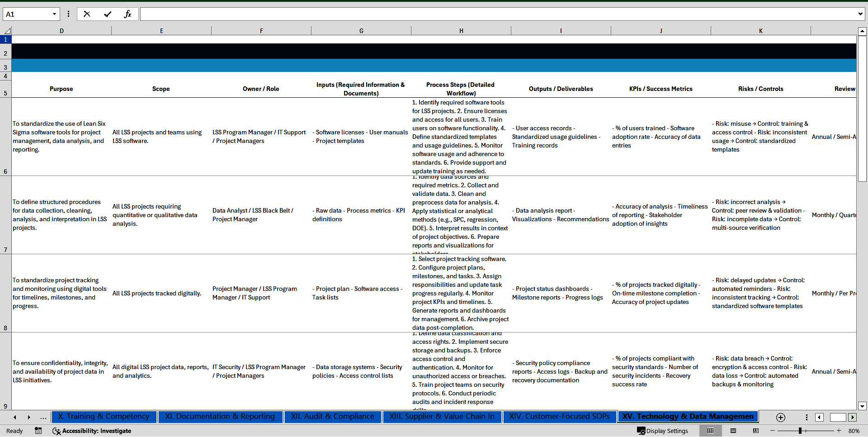The width and height of the screenshot is (868, 437).
Task: Click the Cancel entry X icon
Action: [x=87, y=14]
